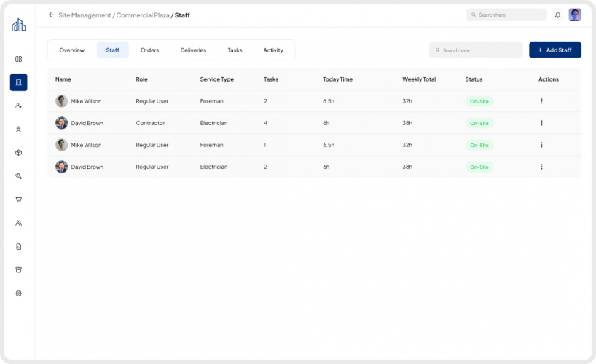Open actions menu for David Brown the Contractor
Screen dimensions: 596x364
[541, 123]
